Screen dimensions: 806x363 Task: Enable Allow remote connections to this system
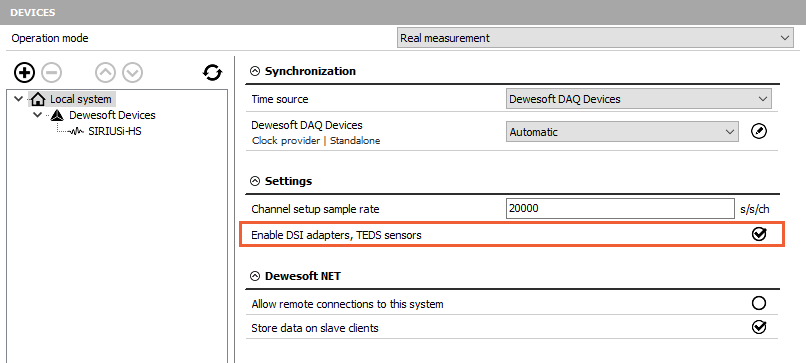coord(759,303)
